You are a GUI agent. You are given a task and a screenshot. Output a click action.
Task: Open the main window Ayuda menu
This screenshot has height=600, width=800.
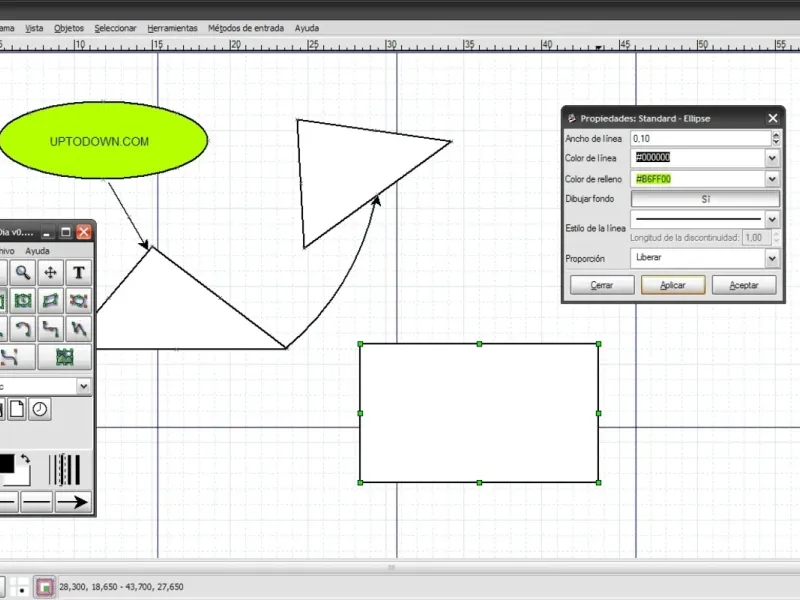click(x=307, y=28)
